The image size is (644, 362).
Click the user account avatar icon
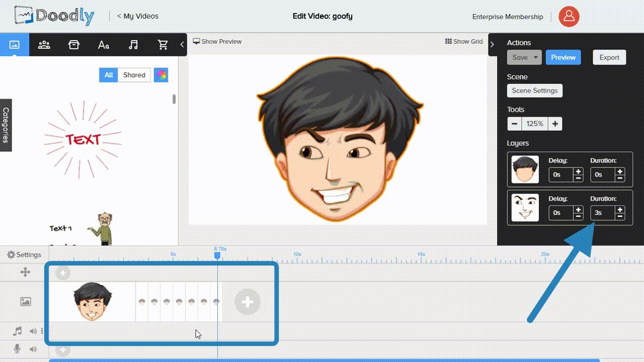click(569, 17)
